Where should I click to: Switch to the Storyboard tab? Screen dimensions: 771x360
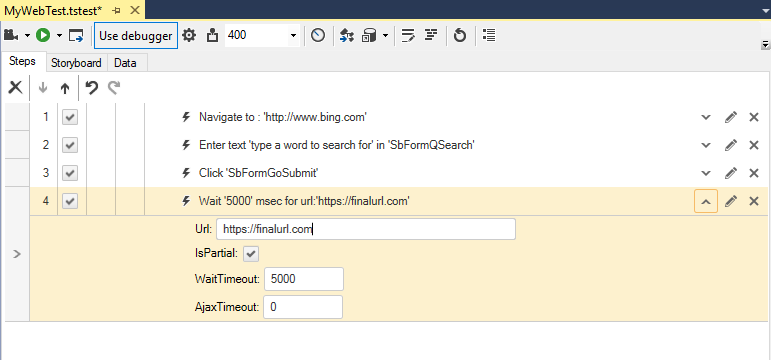pos(76,63)
